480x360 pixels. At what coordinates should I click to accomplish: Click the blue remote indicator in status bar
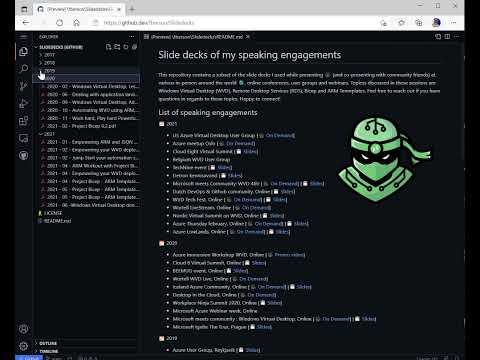[x=29, y=358]
